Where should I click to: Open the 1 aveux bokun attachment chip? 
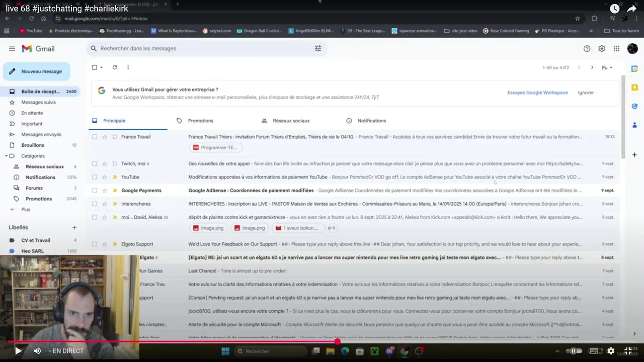(298, 228)
